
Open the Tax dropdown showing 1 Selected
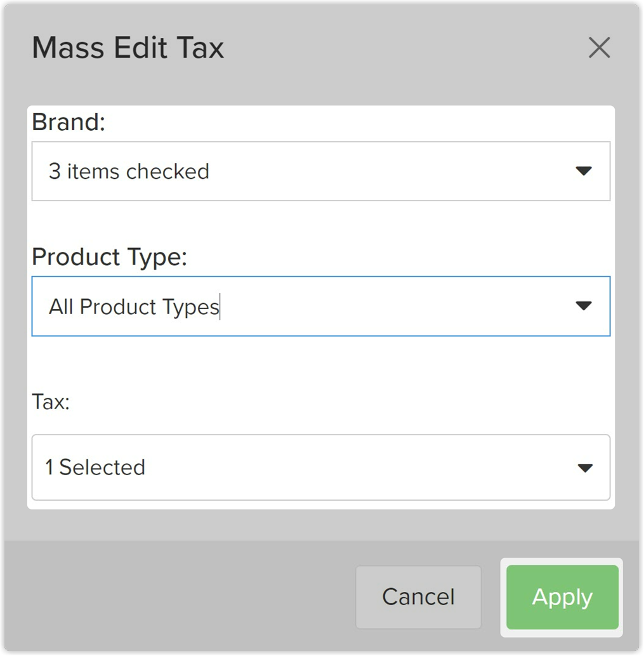321,468
